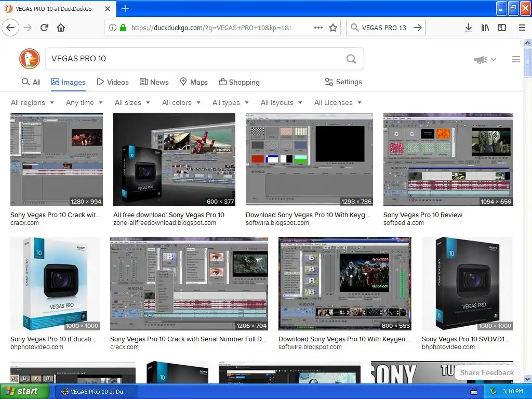Click the Share Feedback button

[x=487, y=373]
